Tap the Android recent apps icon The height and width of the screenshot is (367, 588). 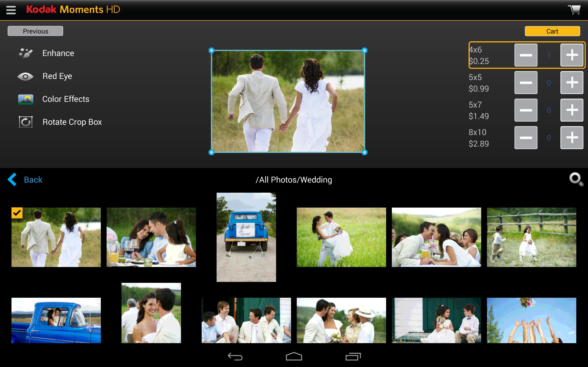tap(353, 356)
